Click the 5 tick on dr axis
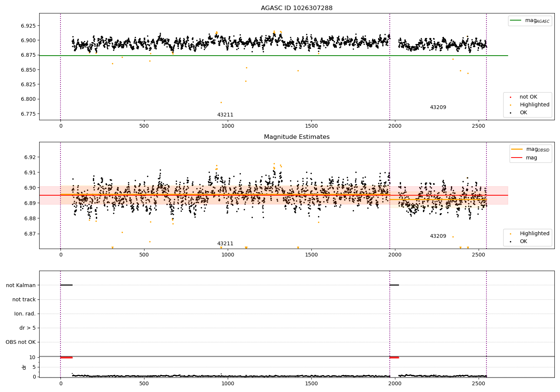This screenshot has height=392, width=560. coord(34,367)
